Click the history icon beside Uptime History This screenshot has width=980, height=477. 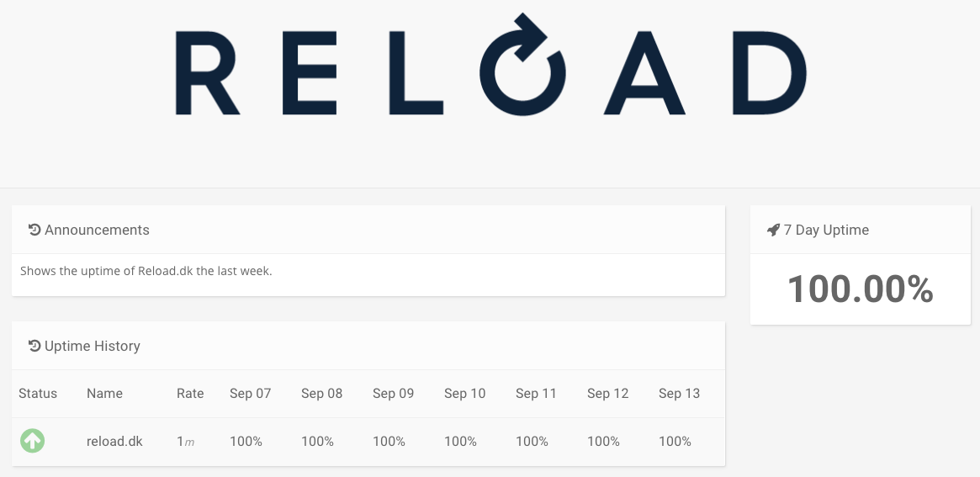click(34, 346)
